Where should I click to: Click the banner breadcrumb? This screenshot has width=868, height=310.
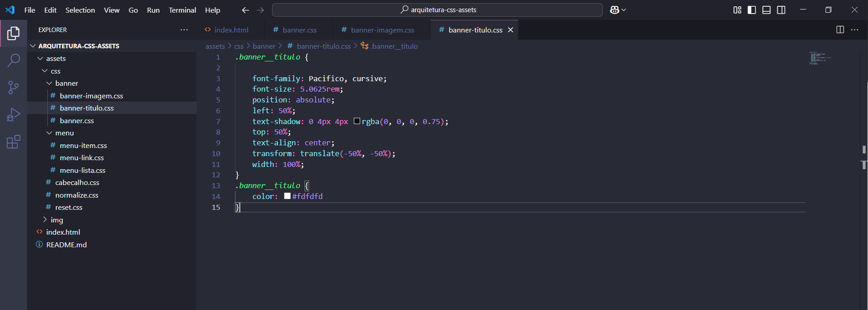tap(264, 46)
